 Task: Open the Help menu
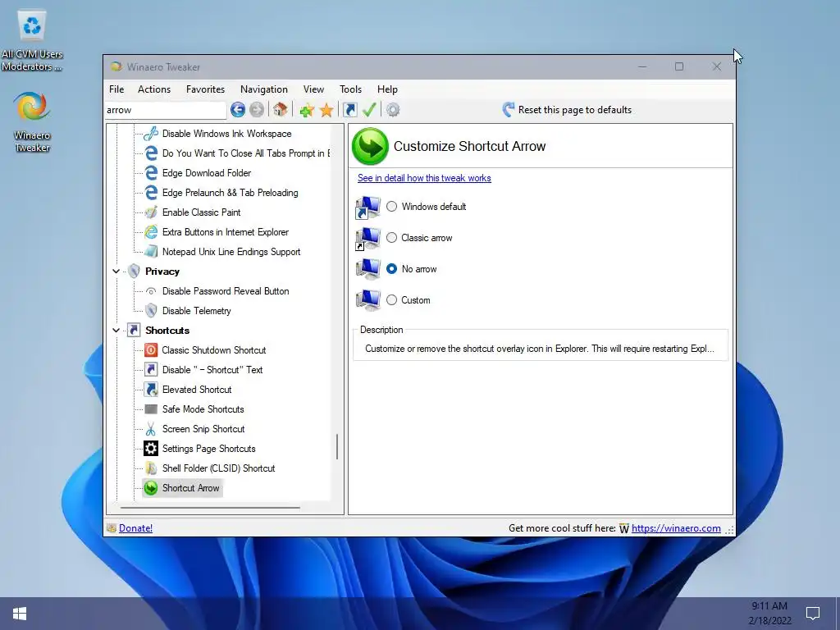(387, 89)
